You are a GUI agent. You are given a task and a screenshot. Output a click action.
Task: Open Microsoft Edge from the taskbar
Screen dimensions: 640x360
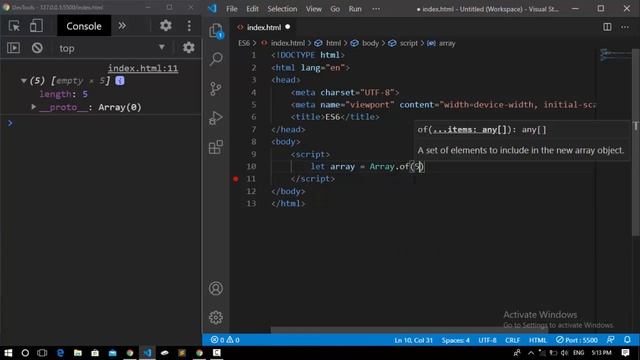pyautogui.click(x=60, y=353)
